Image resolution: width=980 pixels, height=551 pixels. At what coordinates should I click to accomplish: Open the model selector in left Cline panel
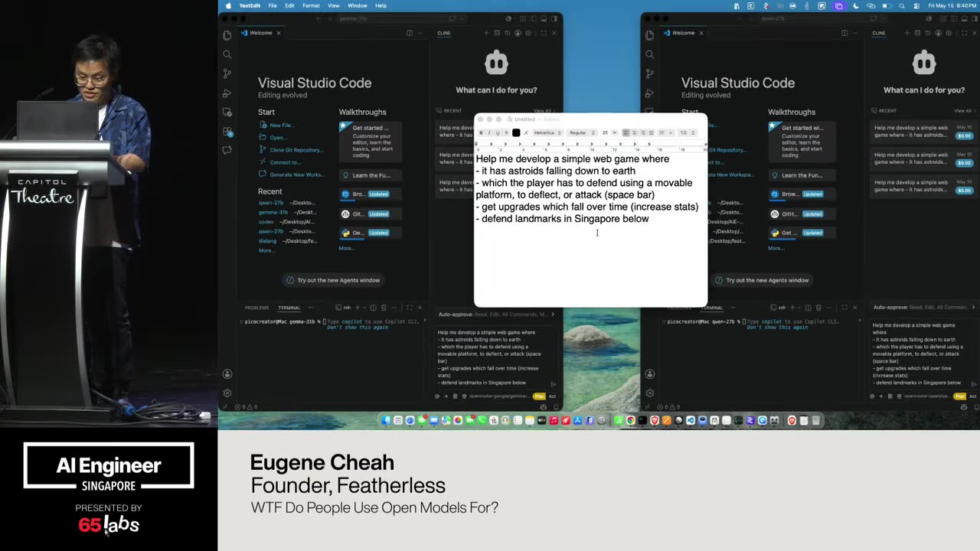[498, 396]
